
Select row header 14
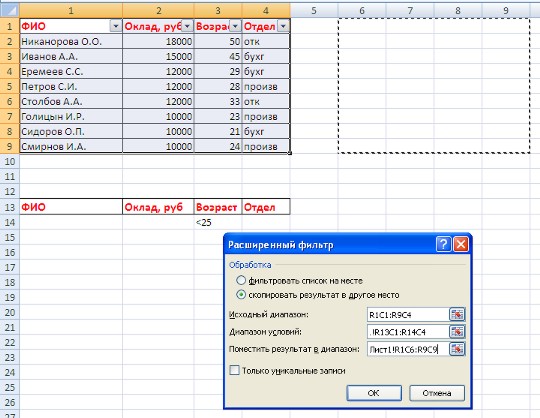click(x=10, y=222)
